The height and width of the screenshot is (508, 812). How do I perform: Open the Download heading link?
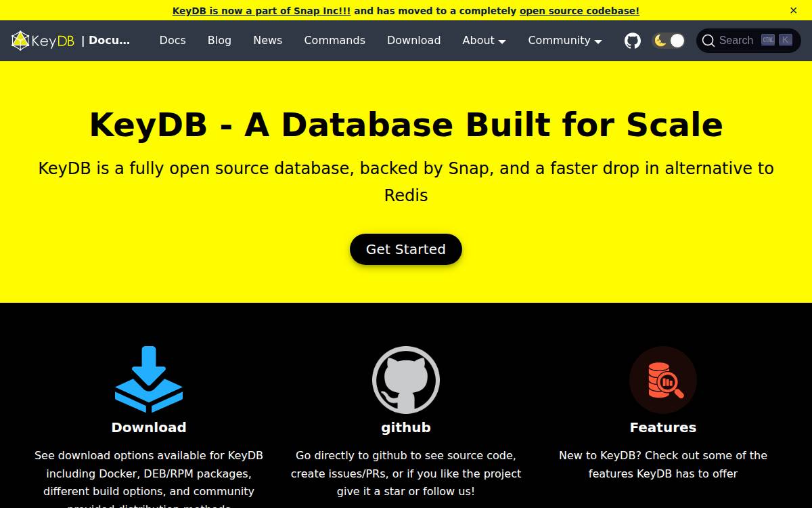(x=149, y=427)
